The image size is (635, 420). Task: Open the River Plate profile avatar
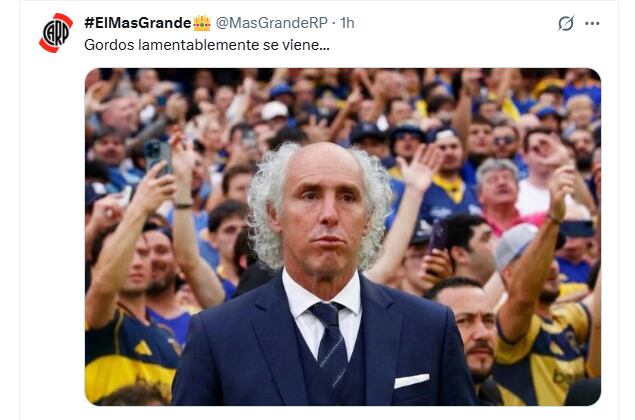[x=56, y=33]
